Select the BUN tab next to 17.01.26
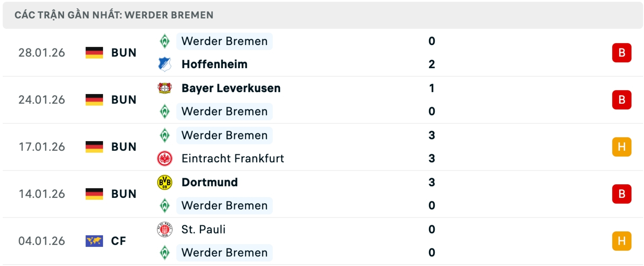644x266 pixels. click(123, 147)
